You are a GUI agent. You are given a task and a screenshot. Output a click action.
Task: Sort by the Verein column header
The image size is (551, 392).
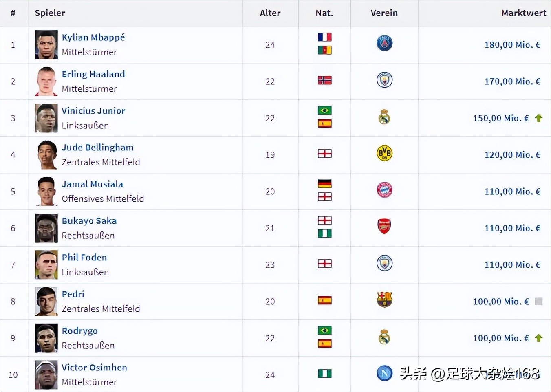[384, 13]
